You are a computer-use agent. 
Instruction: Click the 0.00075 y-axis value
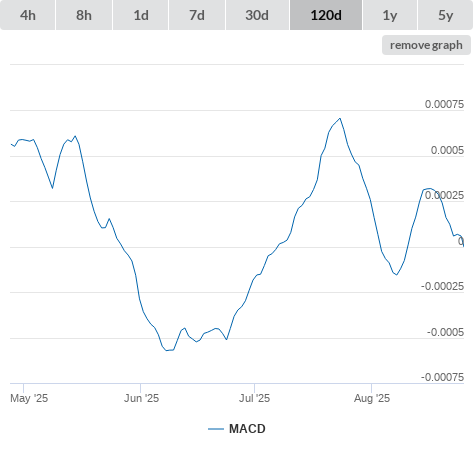(x=444, y=104)
